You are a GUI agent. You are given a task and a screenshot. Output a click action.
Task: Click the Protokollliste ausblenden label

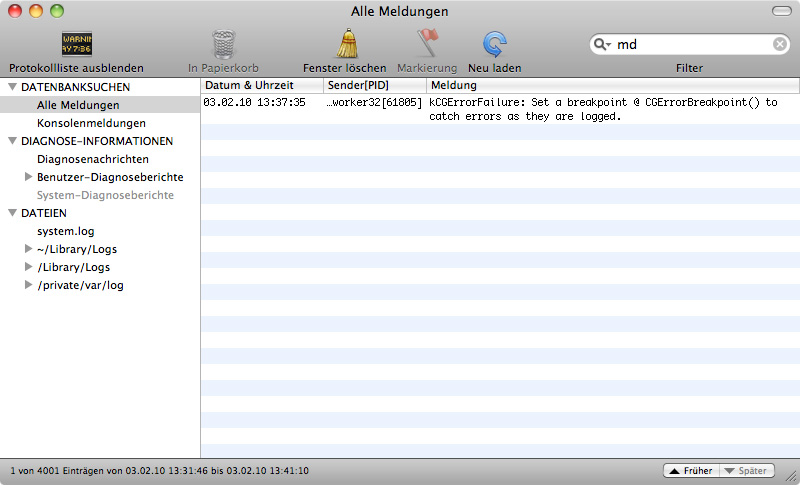(77, 68)
